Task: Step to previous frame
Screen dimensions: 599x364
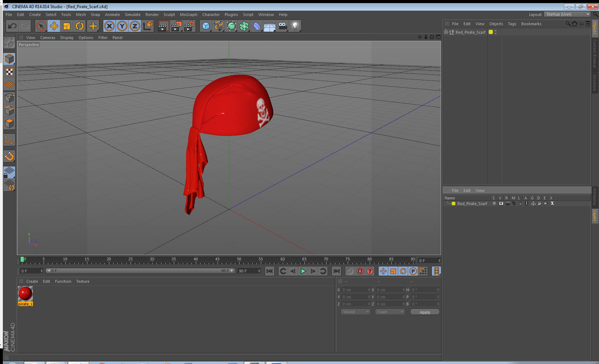Action: point(293,271)
